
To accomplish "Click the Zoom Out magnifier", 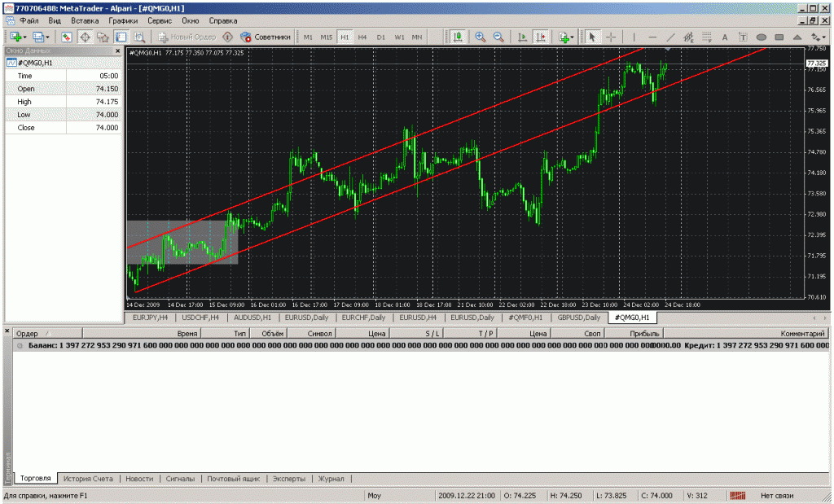I will (x=498, y=37).
